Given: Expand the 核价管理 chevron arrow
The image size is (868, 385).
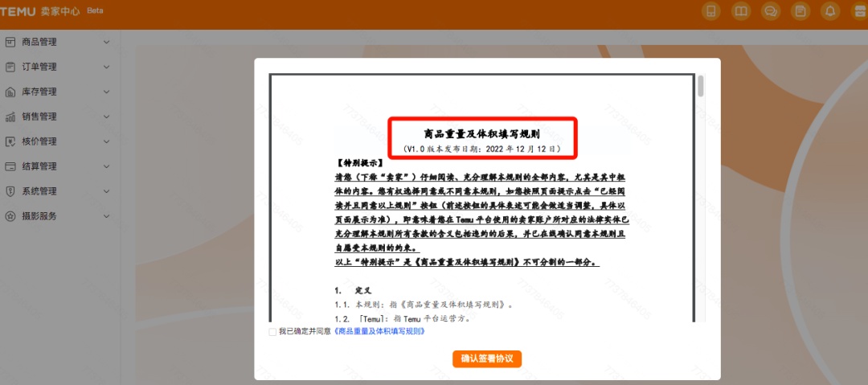Looking at the screenshot, I should pyautogui.click(x=107, y=141).
